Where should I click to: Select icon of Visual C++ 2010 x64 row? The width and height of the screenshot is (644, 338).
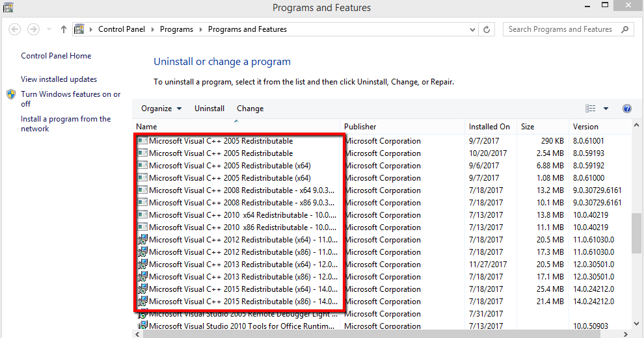[142, 214]
